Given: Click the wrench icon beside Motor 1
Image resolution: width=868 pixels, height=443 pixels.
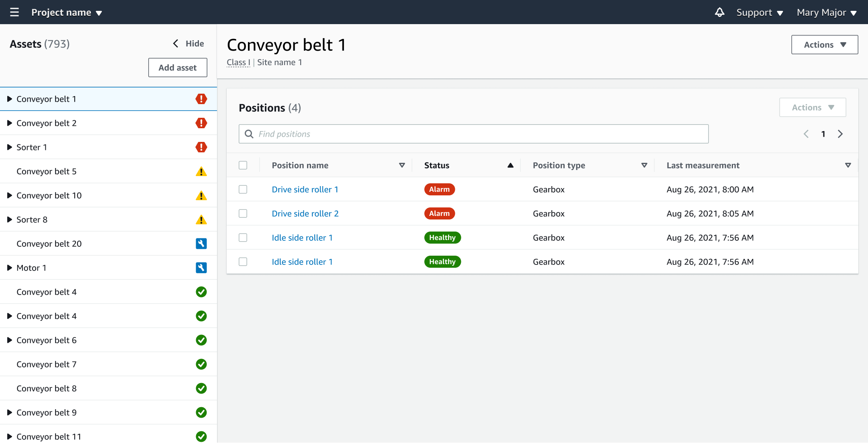Looking at the screenshot, I should [201, 267].
